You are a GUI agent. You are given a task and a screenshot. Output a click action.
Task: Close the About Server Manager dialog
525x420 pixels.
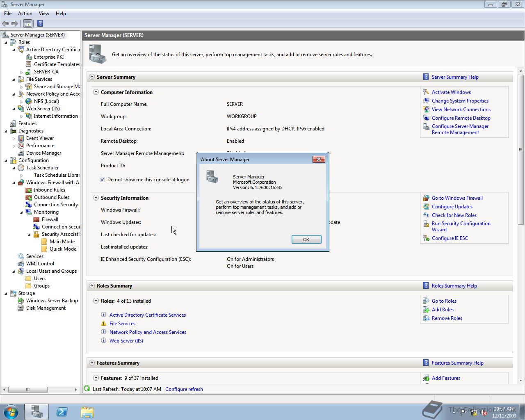point(319,159)
